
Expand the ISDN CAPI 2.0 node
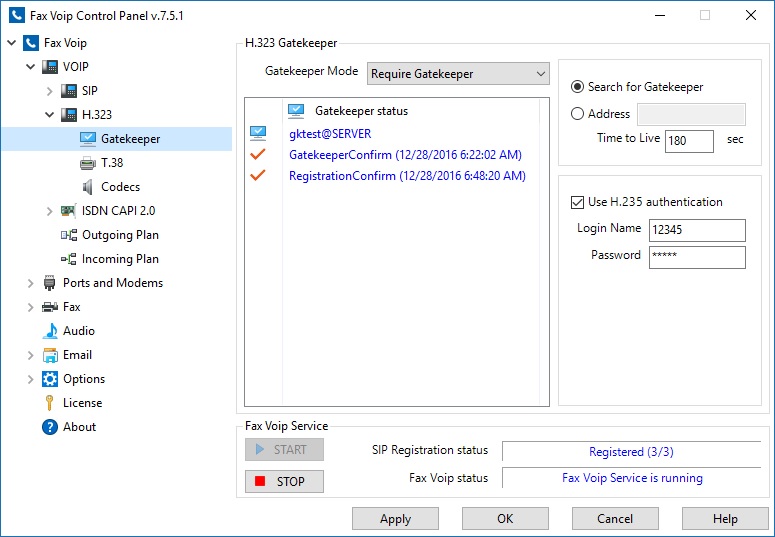[x=49, y=211]
